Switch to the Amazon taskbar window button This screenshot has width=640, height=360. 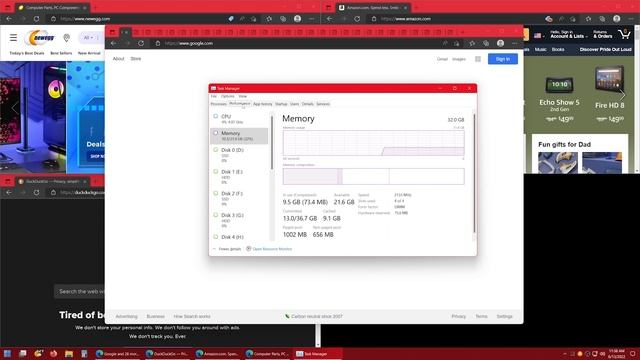[218, 354]
